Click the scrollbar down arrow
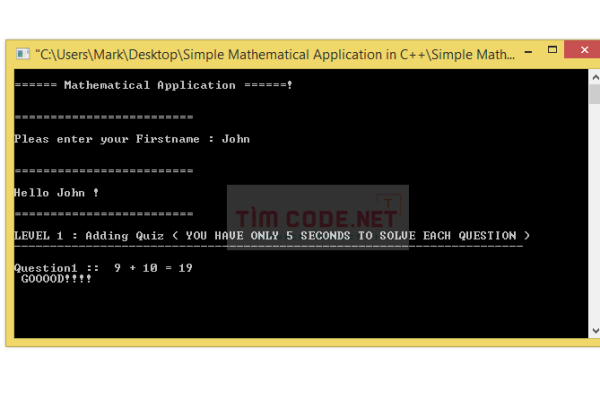600x400 pixels. point(595,330)
